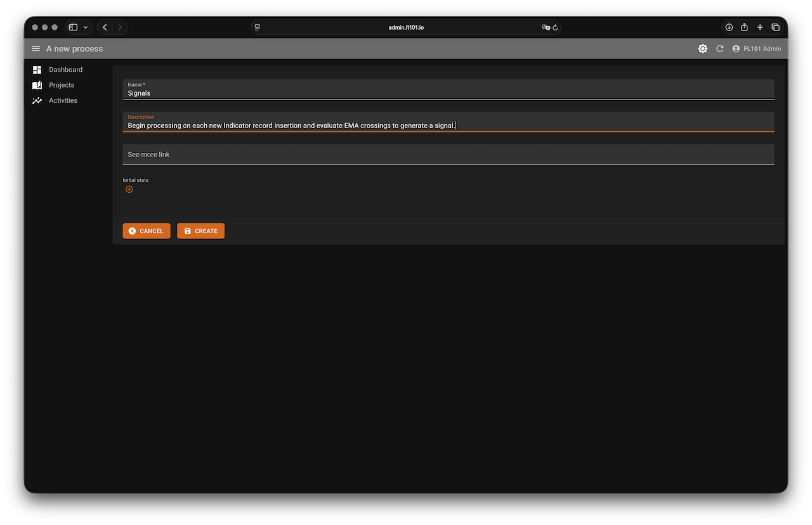Screen dimensions: 812x525
Task: Toggle the light/dark theme icon
Action: click(702, 49)
